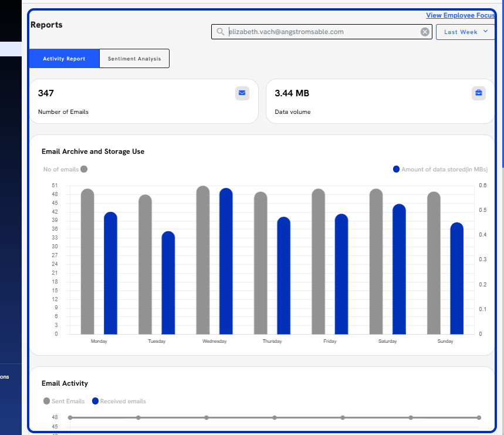504x435 pixels.
Task: Toggle the No of emails legend series
Action: [x=65, y=169]
